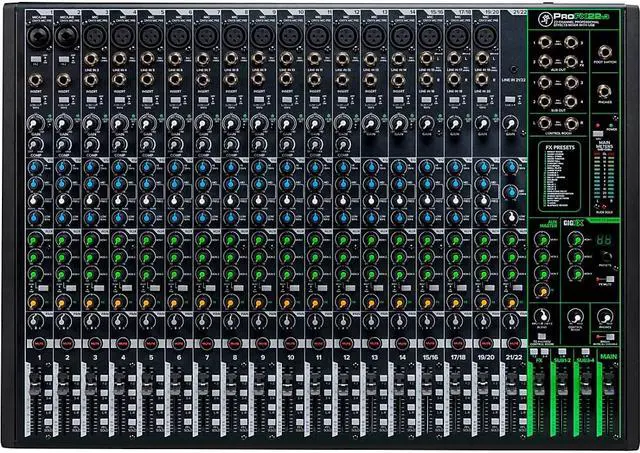
Task: Click the Line In 5 jack
Action: point(147,60)
